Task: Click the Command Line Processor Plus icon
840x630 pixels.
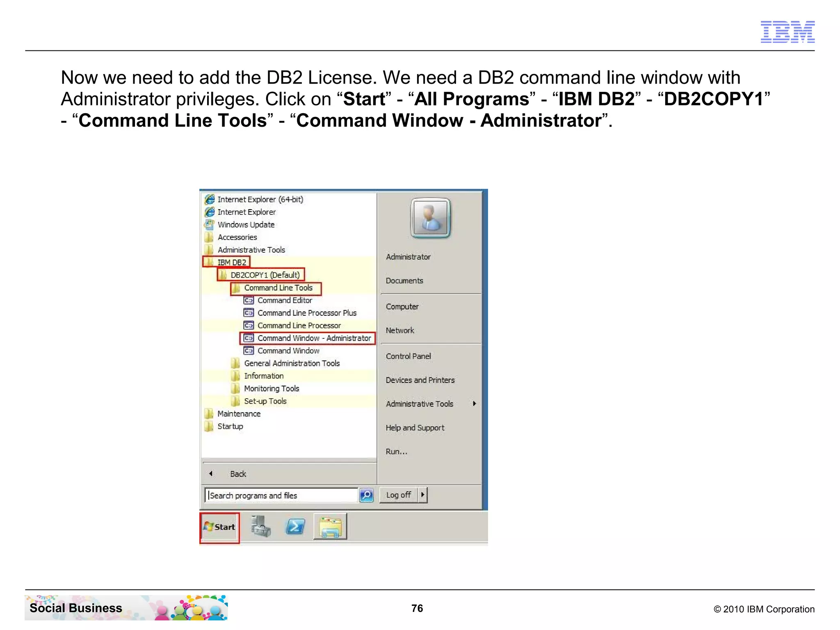Action: point(249,313)
